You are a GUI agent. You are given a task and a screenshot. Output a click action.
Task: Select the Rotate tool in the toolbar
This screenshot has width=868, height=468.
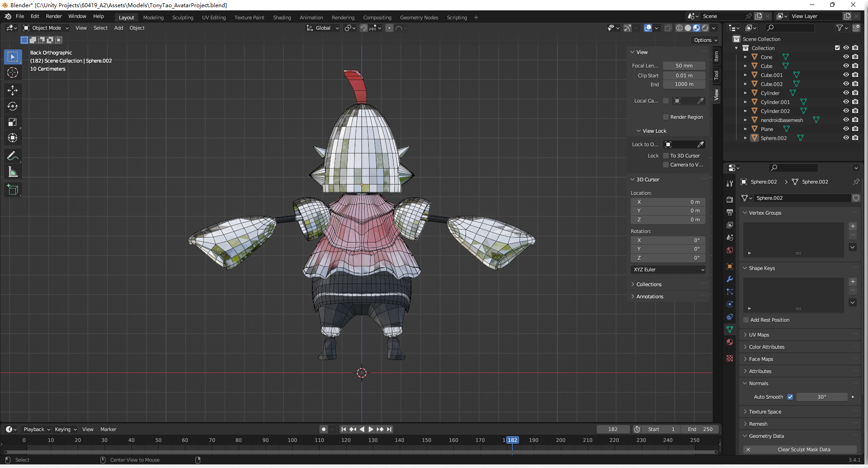tap(13, 107)
